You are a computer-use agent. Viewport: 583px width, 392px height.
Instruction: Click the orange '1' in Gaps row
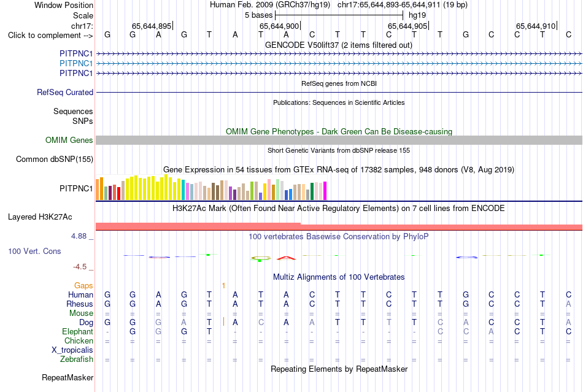point(223,285)
